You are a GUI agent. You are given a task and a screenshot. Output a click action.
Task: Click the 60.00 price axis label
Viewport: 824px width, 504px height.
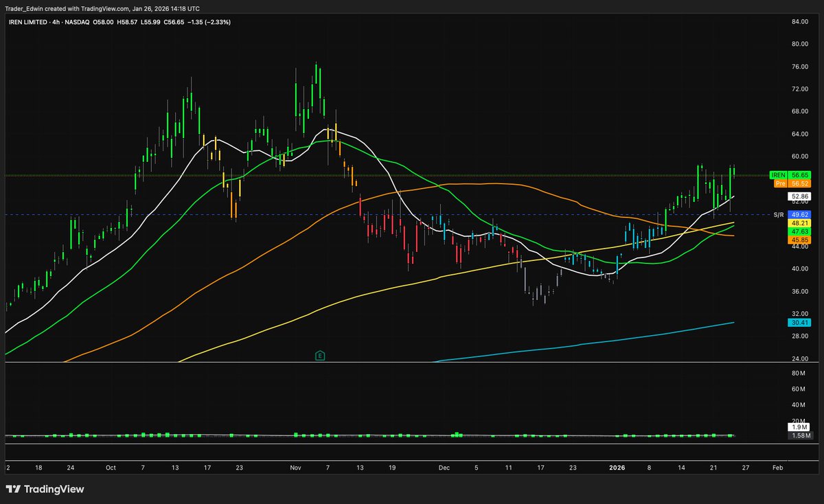(x=800, y=157)
